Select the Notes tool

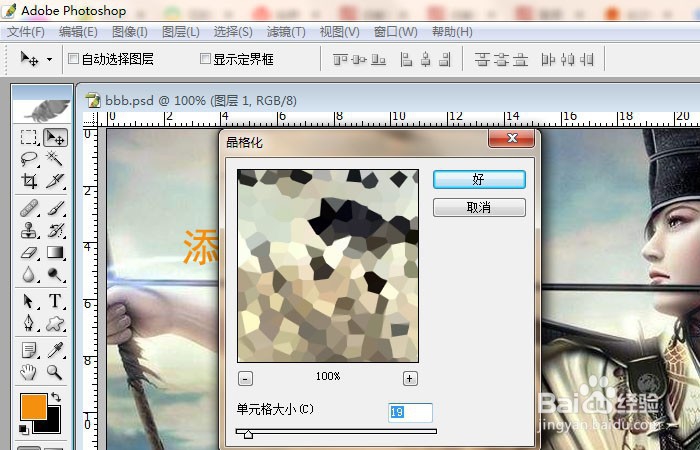(x=29, y=350)
